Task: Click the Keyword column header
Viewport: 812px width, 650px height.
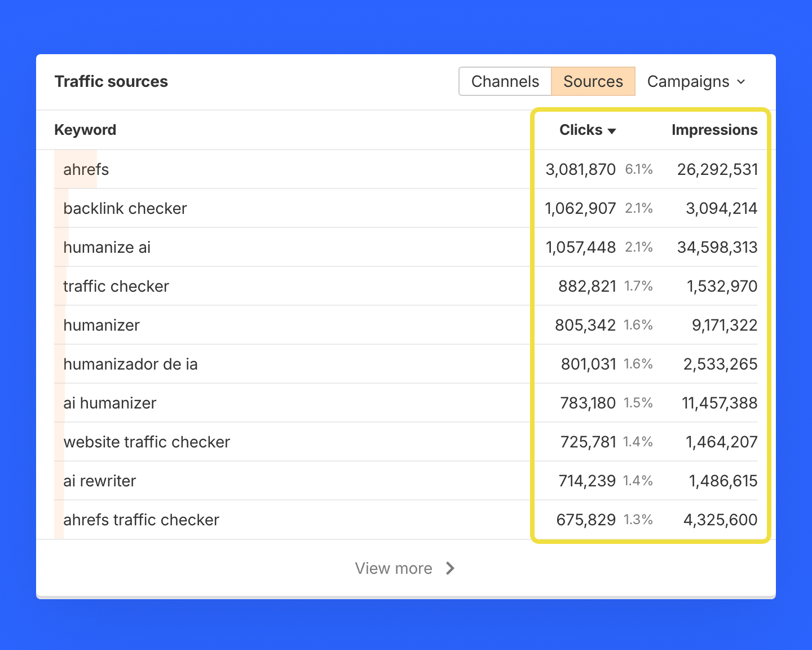Action: coord(85,130)
